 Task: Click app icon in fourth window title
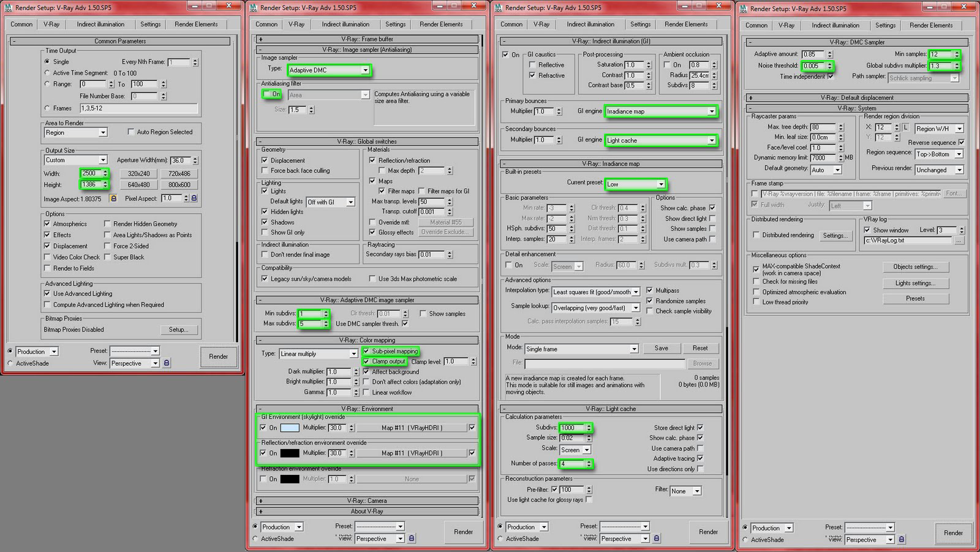tap(744, 9)
